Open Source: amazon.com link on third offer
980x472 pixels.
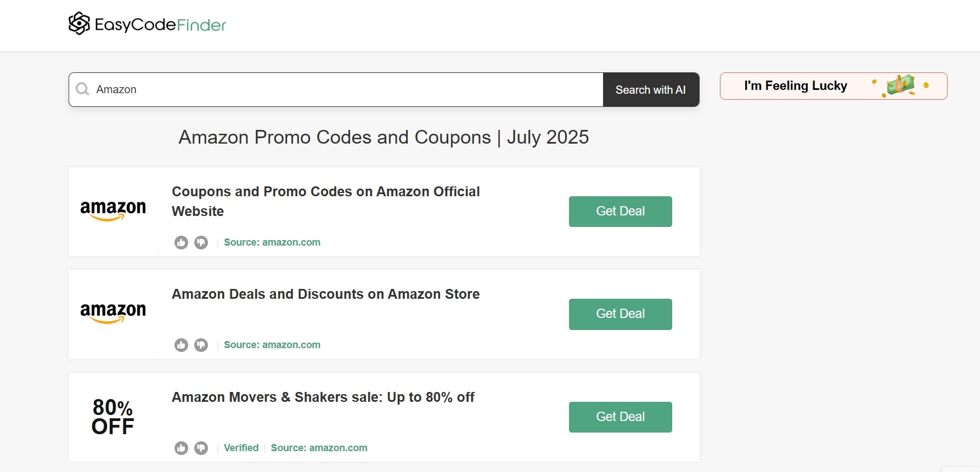point(319,448)
